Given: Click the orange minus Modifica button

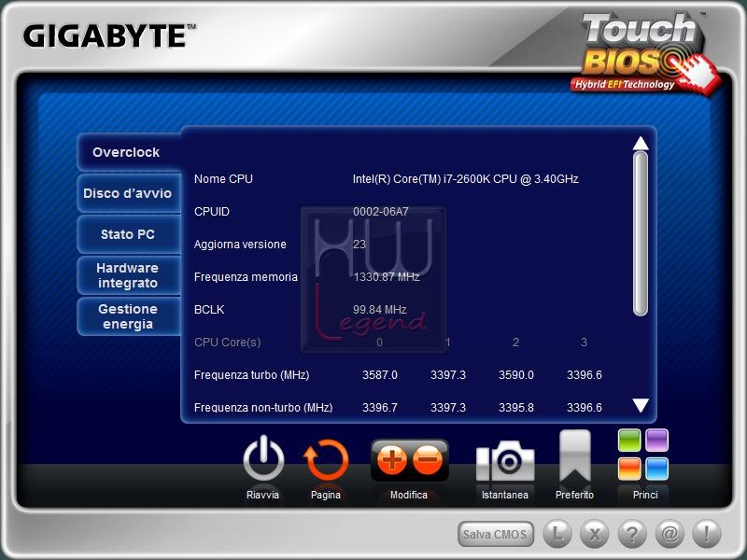Looking at the screenshot, I should pyautogui.click(x=428, y=460).
